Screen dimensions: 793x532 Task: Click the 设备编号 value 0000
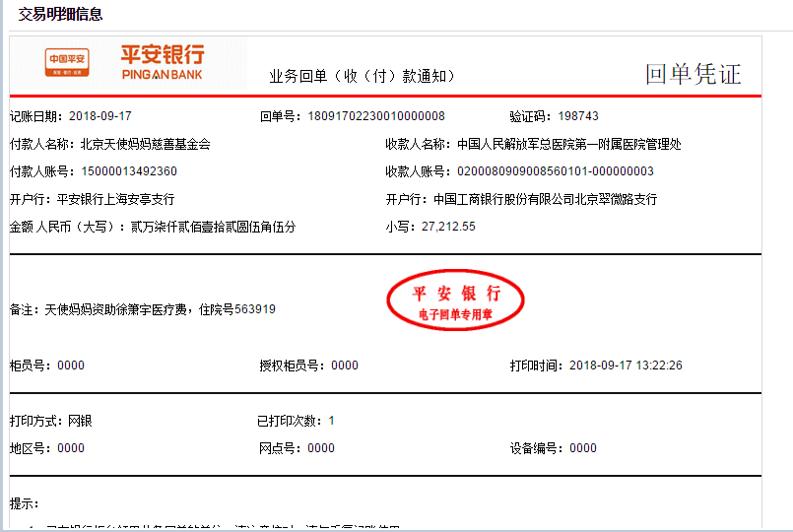tap(583, 448)
